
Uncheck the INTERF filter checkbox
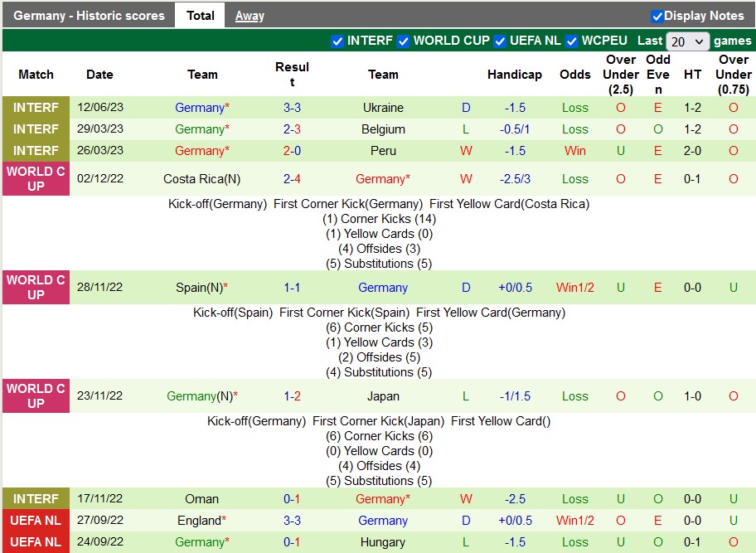coord(337,41)
